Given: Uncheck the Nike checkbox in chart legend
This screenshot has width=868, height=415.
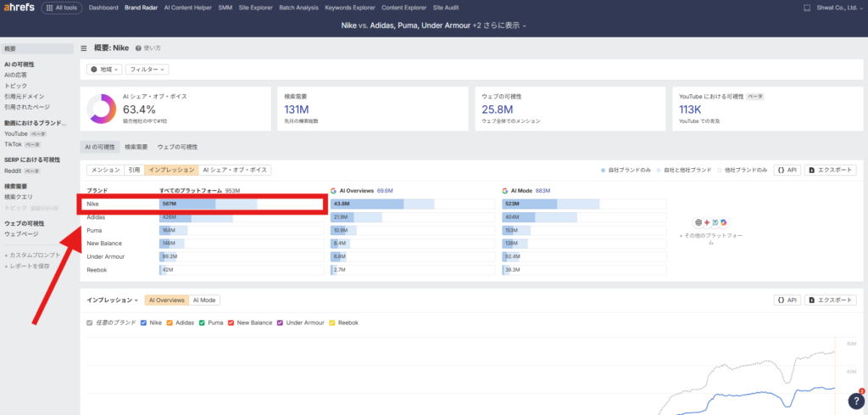Looking at the screenshot, I should point(144,322).
